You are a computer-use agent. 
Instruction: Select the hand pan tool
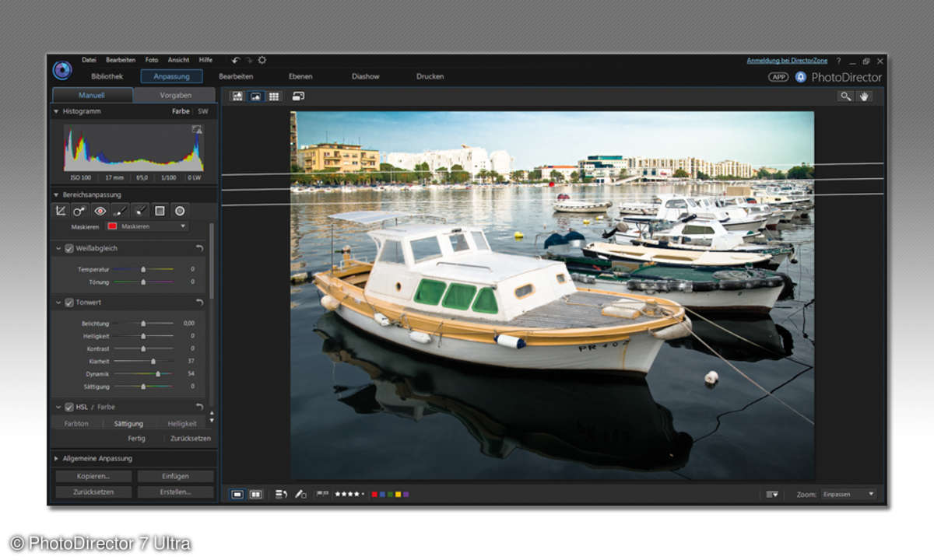click(x=864, y=96)
